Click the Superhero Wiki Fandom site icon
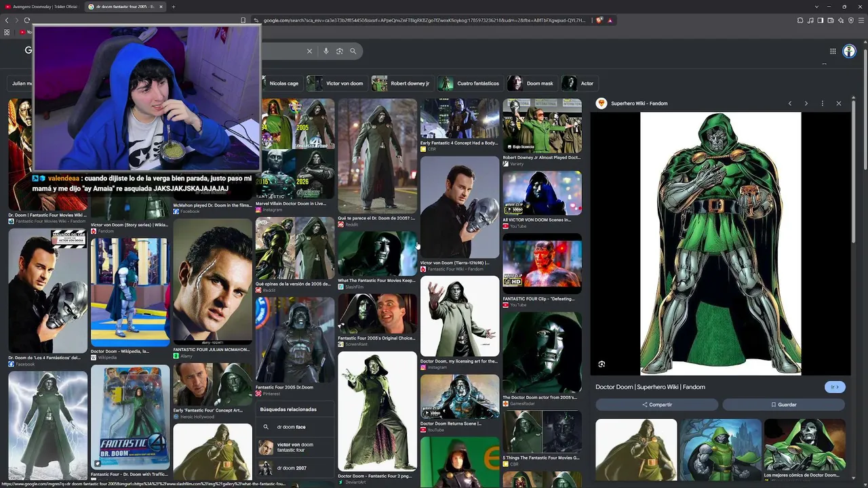Screen dimensions: 868x488 [x=601, y=103]
